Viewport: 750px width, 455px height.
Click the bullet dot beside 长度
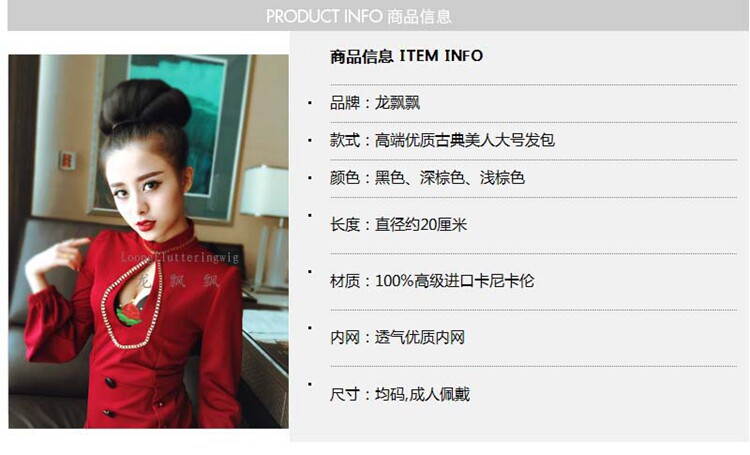[x=310, y=215]
